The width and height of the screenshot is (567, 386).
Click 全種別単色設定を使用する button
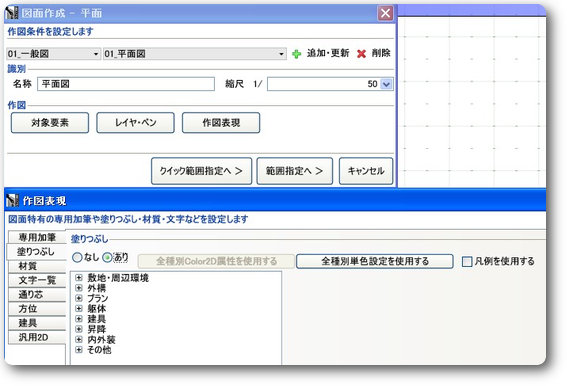tap(375, 261)
